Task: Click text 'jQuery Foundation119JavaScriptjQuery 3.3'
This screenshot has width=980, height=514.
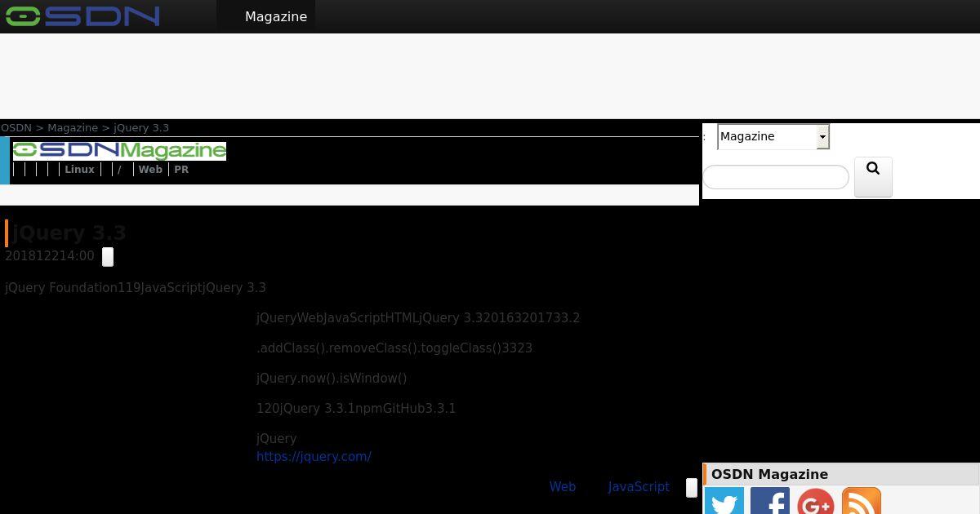Action: 136,288
